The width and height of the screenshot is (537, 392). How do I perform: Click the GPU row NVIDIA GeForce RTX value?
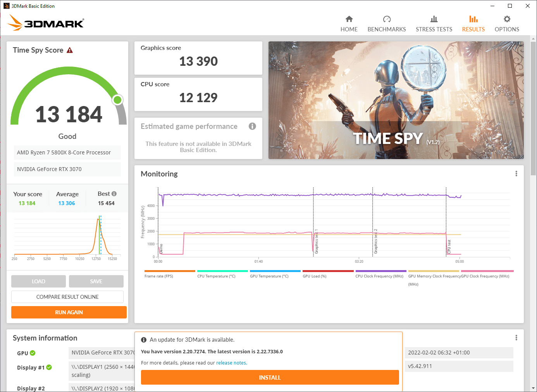[102, 353]
